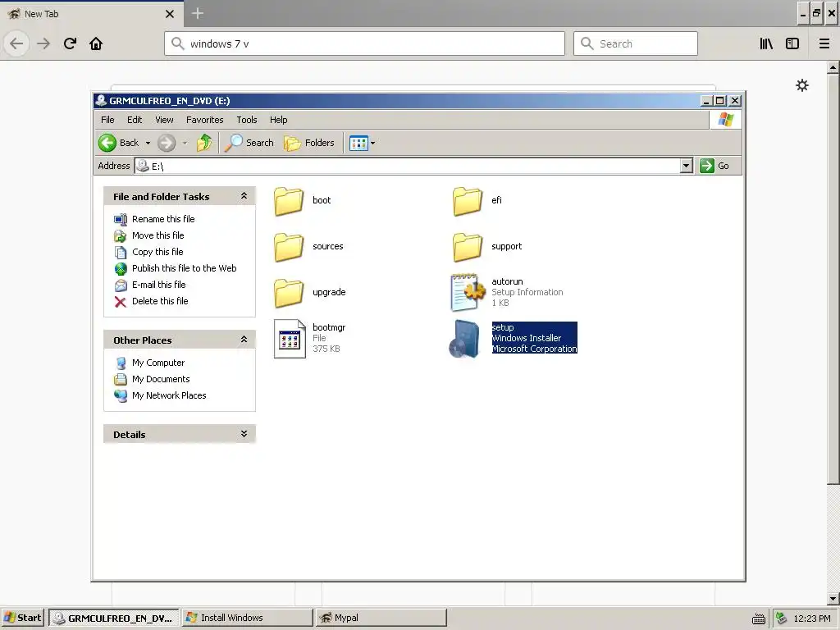Viewport: 840px width, 630px height.
Task: Select the support folder icon
Action: [467, 247]
